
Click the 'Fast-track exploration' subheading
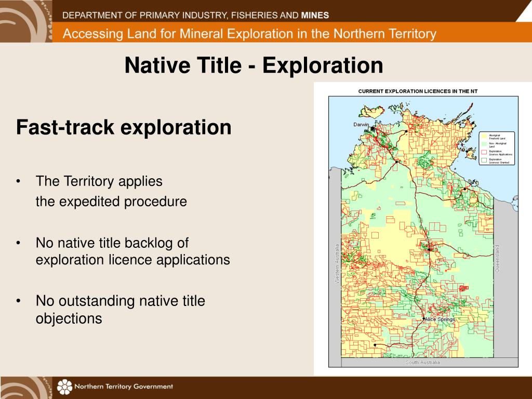click(x=124, y=127)
